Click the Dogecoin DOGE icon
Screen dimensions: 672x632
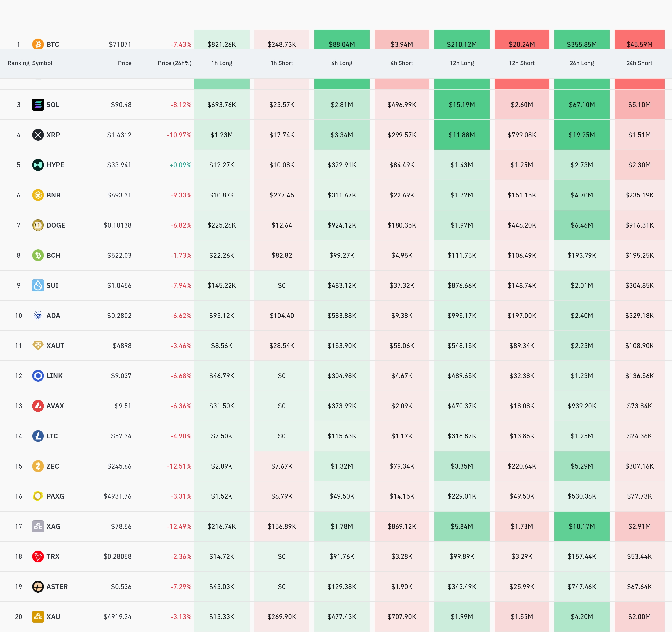pos(38,225)
